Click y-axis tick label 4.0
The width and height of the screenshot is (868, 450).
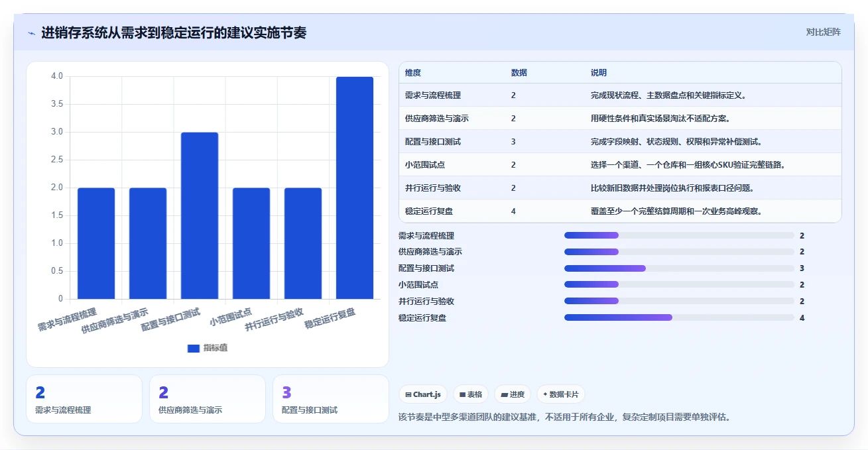point(57,76)
